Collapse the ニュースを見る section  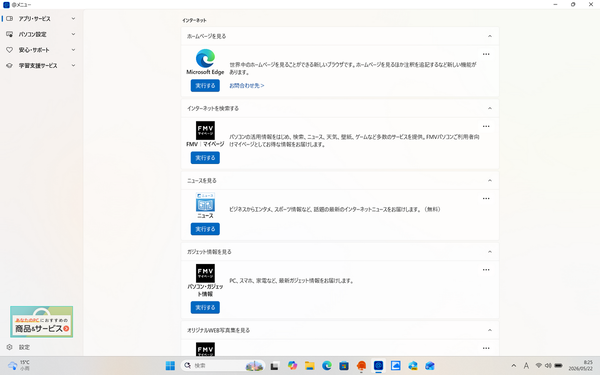(x=490, y=180)
